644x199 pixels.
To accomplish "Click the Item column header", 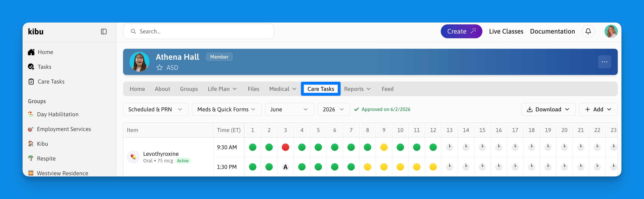I will coord(169,130).
